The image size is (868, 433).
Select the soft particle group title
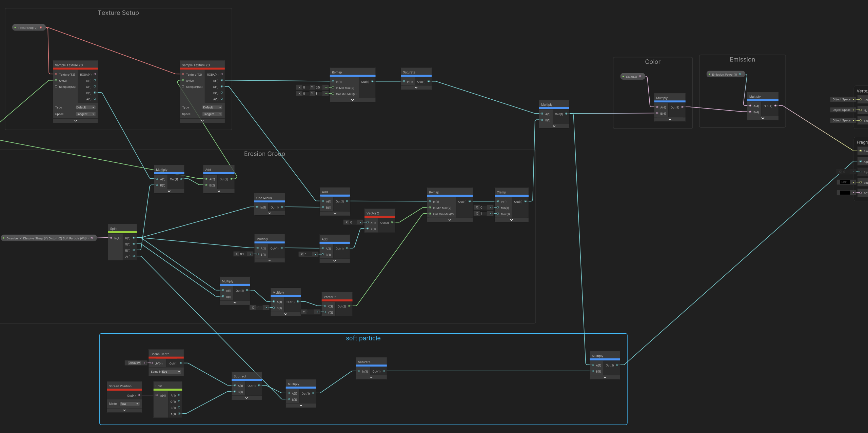(363, 338)
